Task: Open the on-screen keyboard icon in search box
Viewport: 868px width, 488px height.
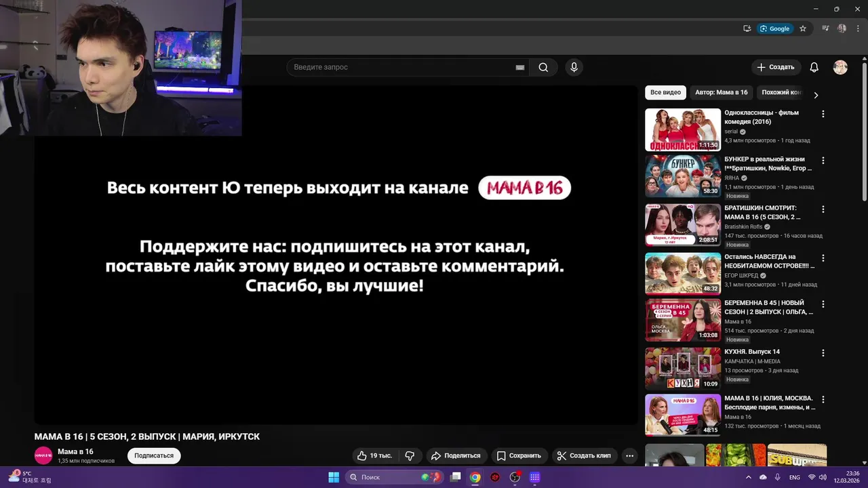Action: click(520, 67)
